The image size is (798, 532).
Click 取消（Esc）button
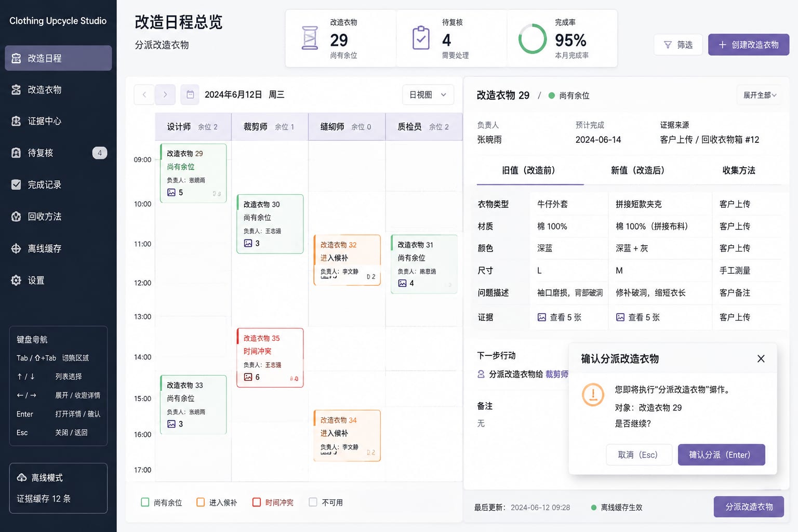(x=639, y=455)
